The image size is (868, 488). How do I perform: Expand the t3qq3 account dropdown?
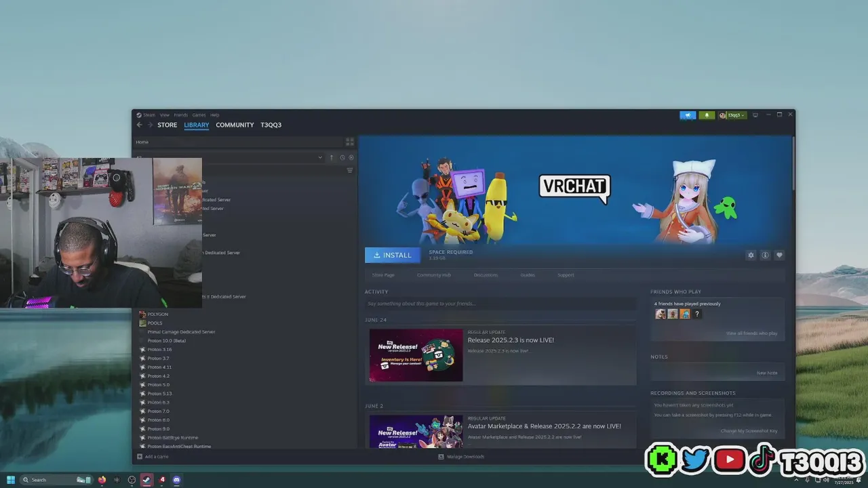pos(732,115)
